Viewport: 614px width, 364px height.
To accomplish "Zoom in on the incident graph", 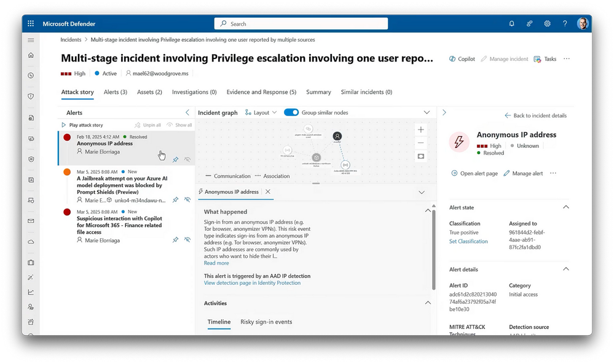I will click(421, 130).
